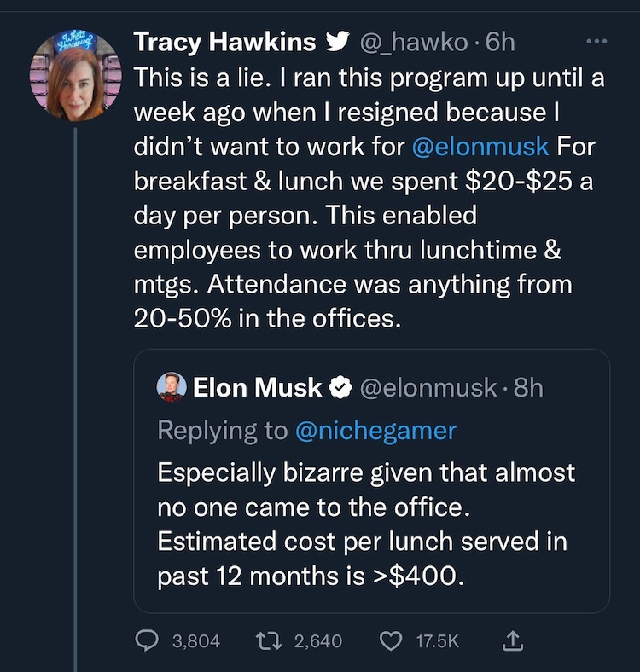Click the Elon Musk name in quoted tweet
Screen dimensions: 640x672
click(257, 388)
